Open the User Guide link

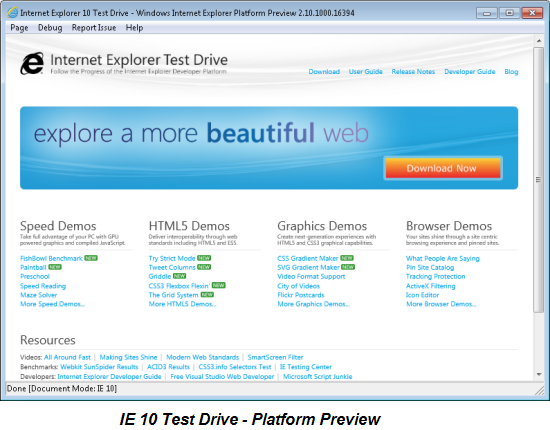(365, 72)
